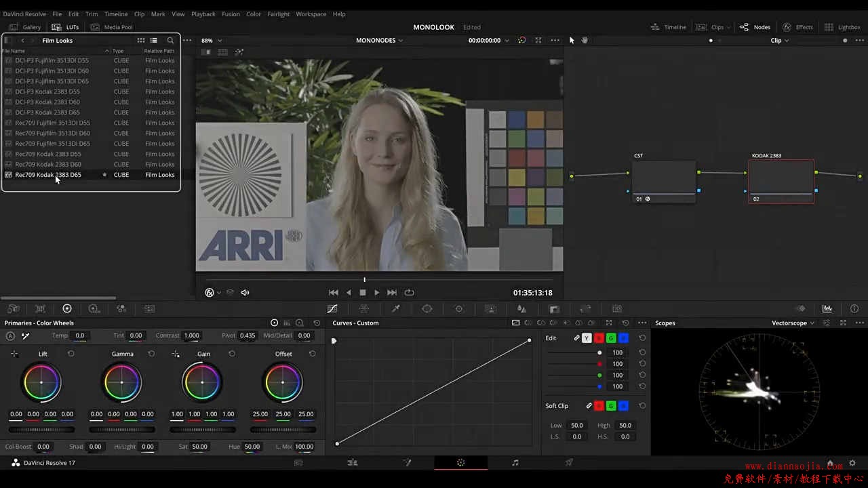This screenshot has width=868, height=488.
Task: Click the loop playback icon
Action: point(409,293)
